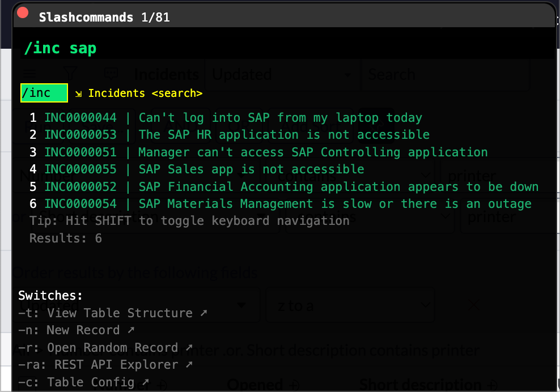Viewport: 560px width, 392px height.
Task: Open the New Record link
Action: (83, 330)
